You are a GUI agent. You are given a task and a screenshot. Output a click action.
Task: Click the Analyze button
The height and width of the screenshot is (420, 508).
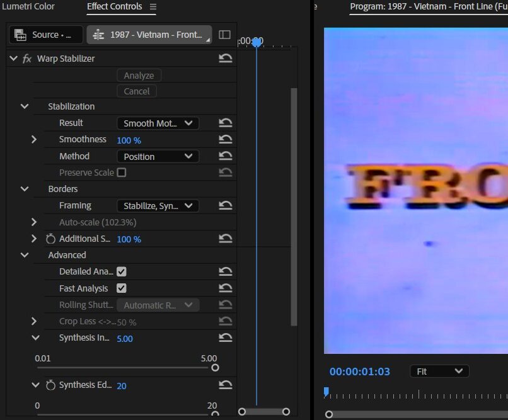tap(139, 76)
